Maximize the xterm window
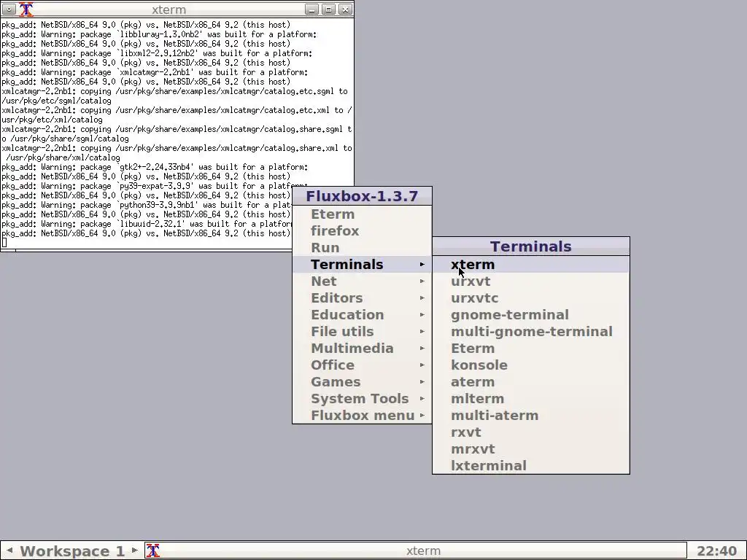This screenshot has width=747, height=560. [328, 9]
